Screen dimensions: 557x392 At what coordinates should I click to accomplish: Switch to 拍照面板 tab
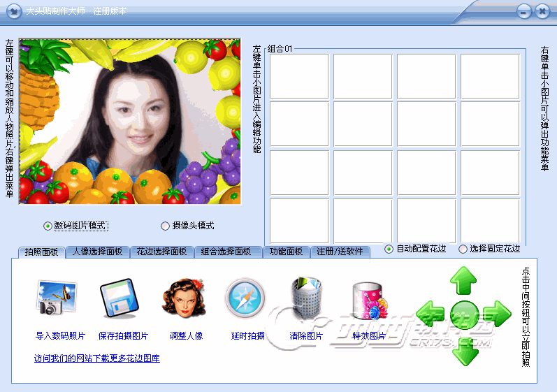pyautogui.click(x=41, y=252)
